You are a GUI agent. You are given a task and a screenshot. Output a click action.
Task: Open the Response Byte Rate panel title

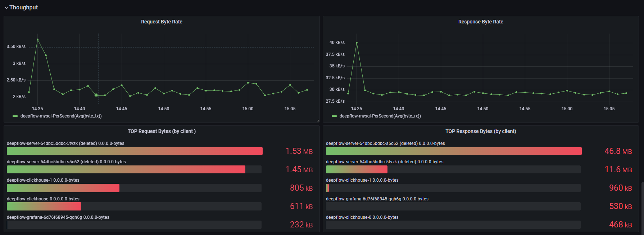[481, 22]
